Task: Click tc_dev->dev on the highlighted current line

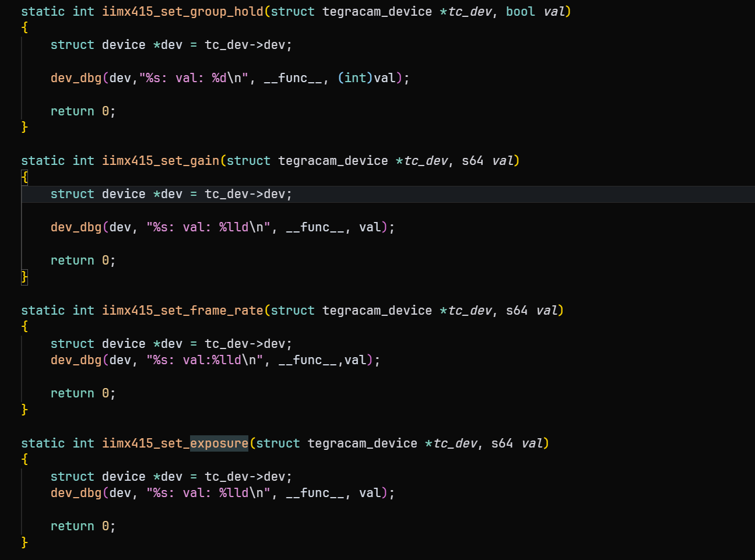Action: [x=245, y=194]
